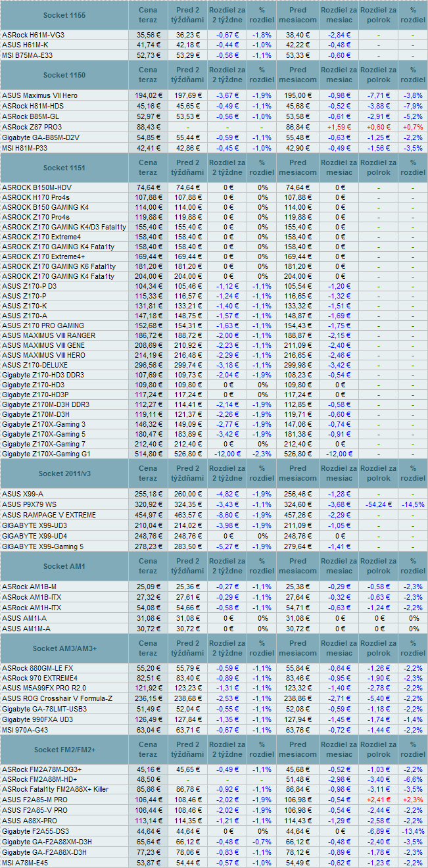Select ASRock 880GM-LE FX name

point(37,667)
